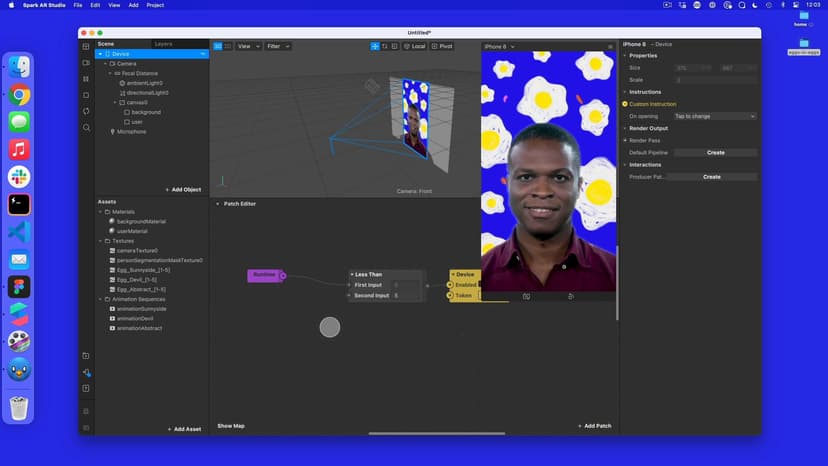Collapse the Patch Editor panel

[x=218, y=204]
